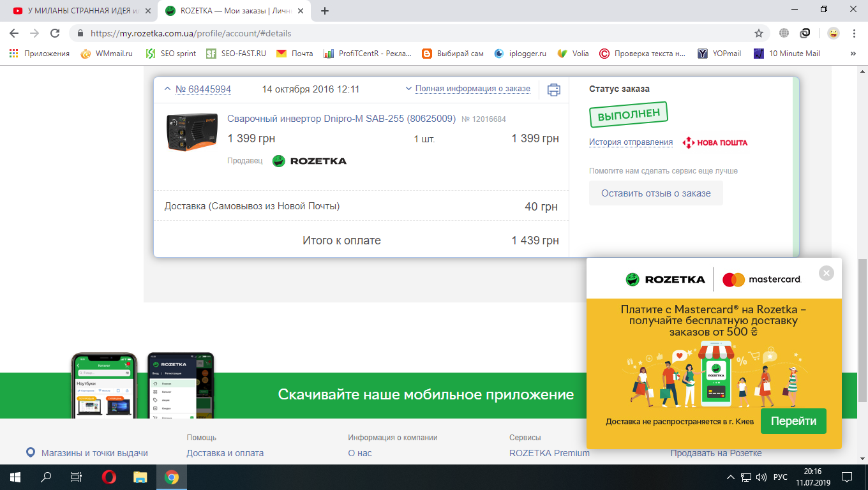Reload the current page
The height and width of the screenshot is (490, 868).
55,33
